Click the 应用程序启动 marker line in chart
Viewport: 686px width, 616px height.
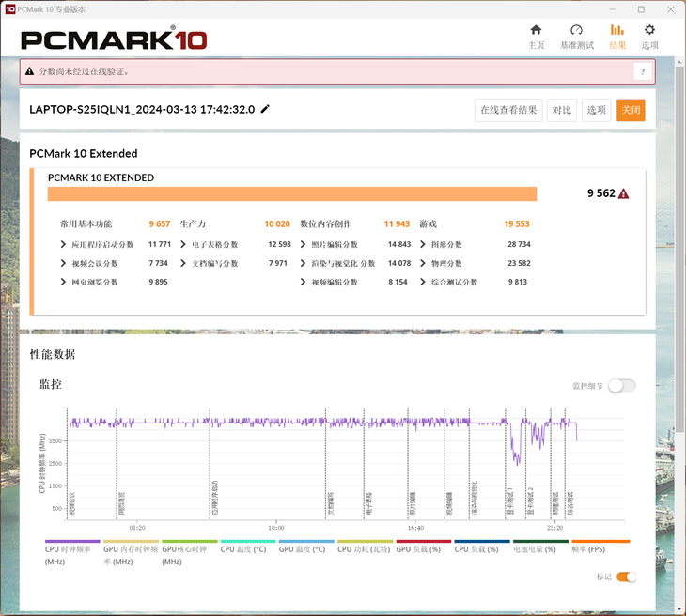tap(210, 464)
